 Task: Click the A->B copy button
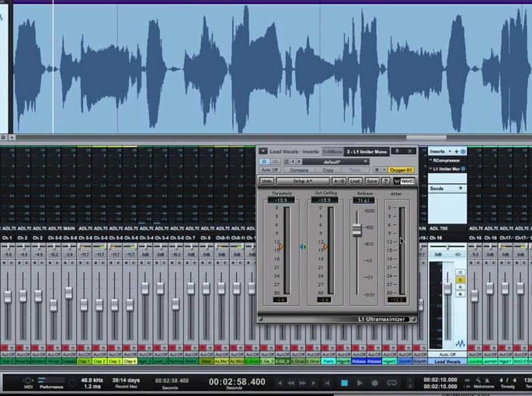coord(339,181)
